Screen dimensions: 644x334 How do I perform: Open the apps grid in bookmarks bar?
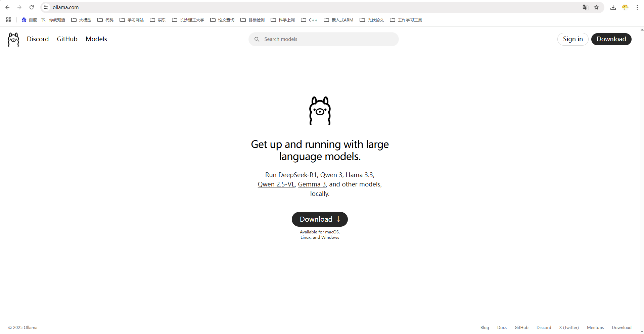pyautogui.click(x=9, y=20)
